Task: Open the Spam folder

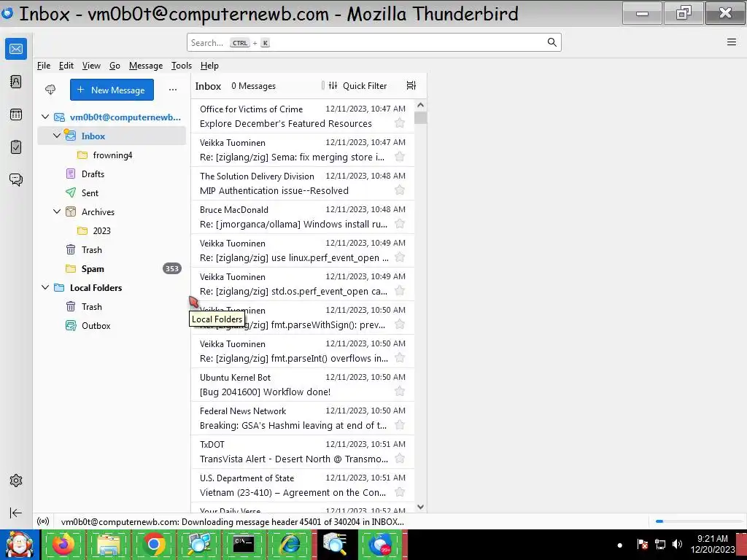Action: [x=112, y=268]
